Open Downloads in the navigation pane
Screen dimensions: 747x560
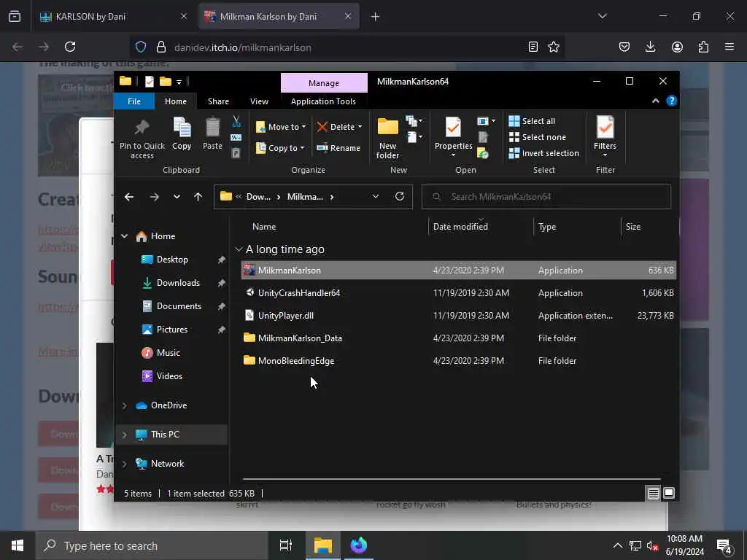click(178, 283)
